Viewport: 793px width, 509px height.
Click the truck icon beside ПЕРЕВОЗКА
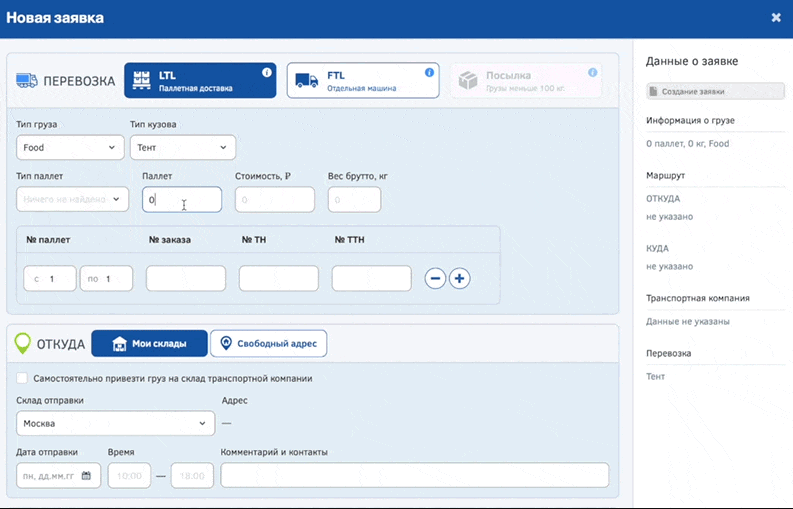tap(27, 81)
